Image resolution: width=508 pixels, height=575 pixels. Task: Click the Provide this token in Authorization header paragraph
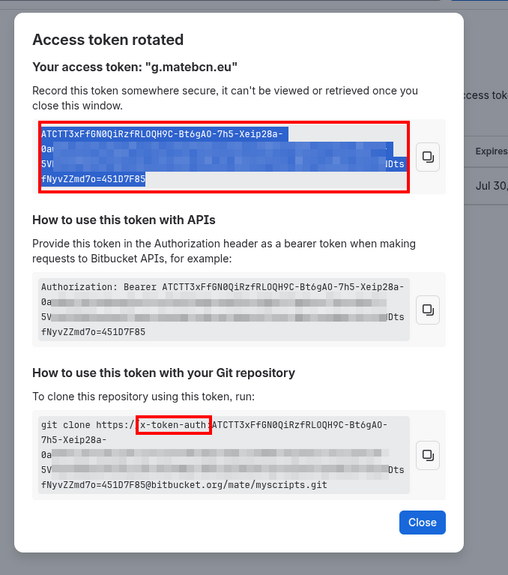(224, 251)
